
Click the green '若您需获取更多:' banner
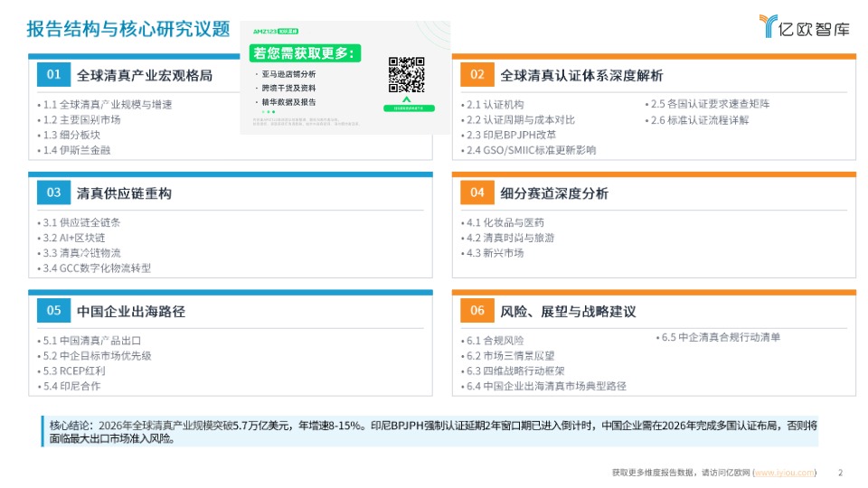[305, 53]
